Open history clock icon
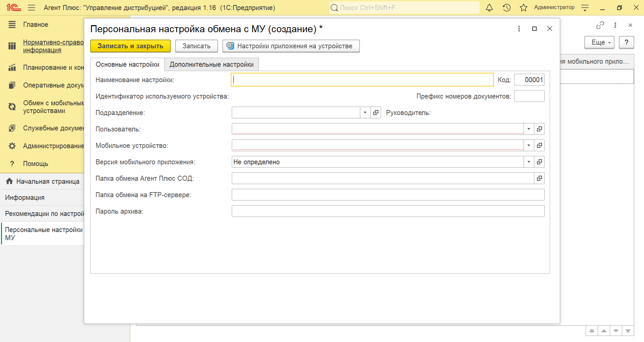This screenshot has height=342, width=644. (x=506, y=7)
